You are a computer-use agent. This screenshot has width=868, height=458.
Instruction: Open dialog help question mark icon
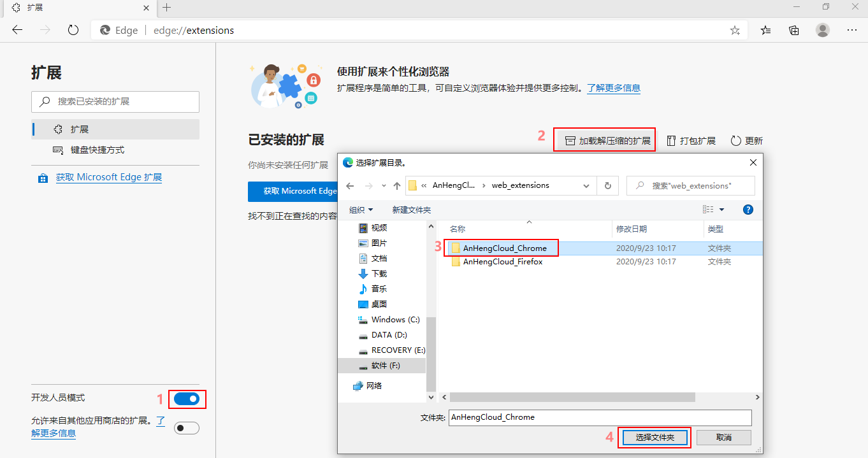(x=749, y=210)
